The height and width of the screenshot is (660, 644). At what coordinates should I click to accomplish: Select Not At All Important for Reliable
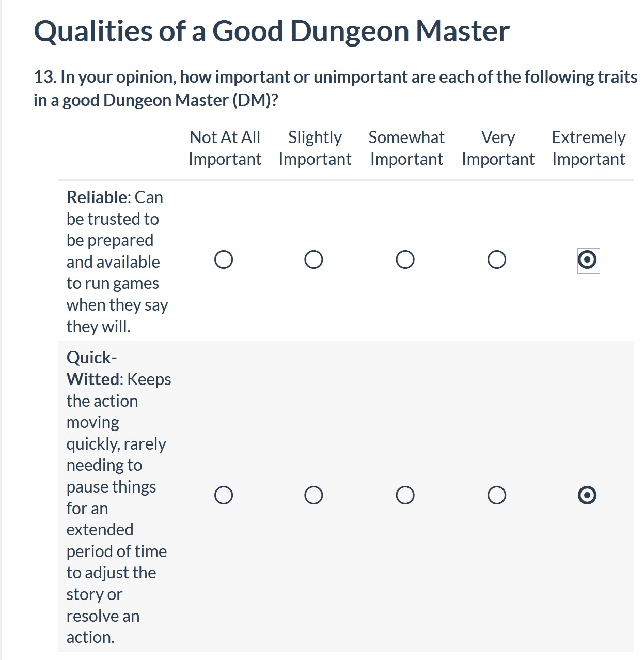(x=224, y=259)
